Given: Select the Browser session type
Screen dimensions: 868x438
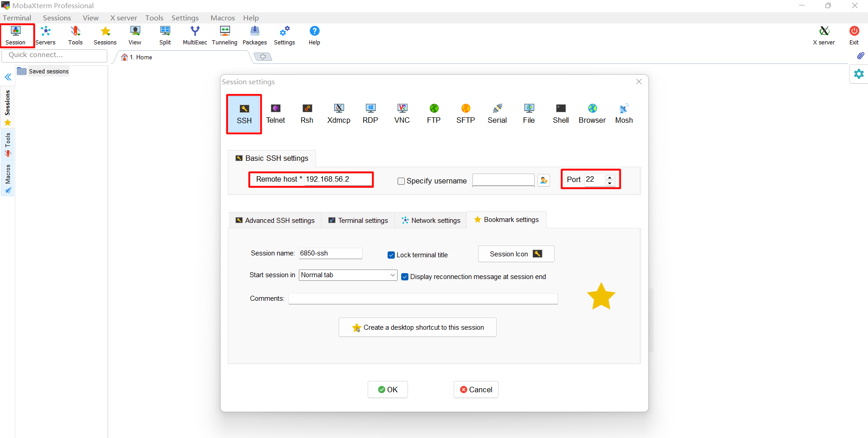Looking at the screenshot, I should point(592,114).
